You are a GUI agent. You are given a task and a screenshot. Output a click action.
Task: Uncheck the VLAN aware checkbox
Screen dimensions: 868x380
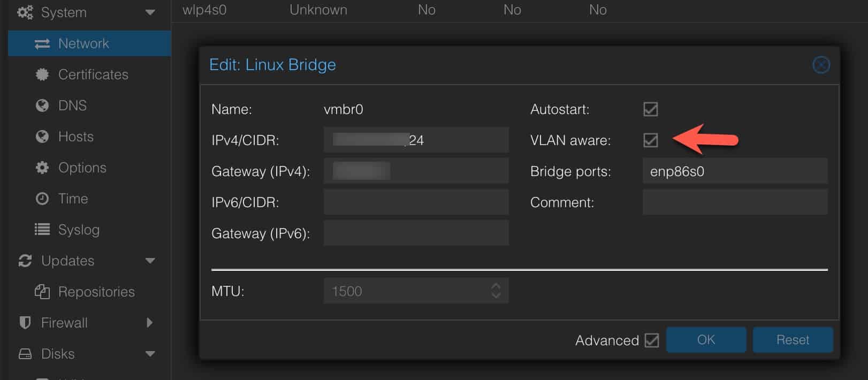pos(650,140)
